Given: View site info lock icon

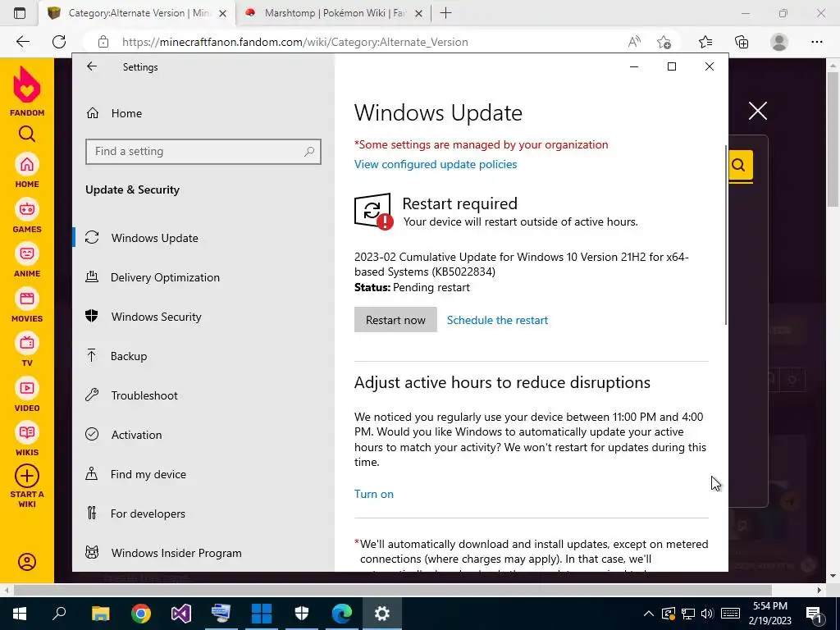Looking at the screenshot, I should tap(103, 42).
